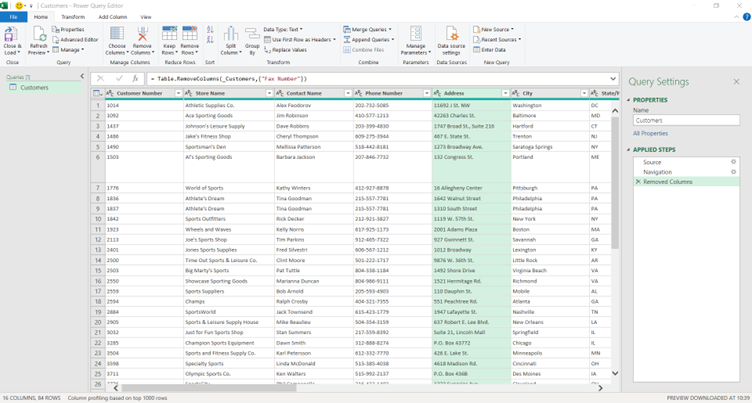Collapse the PROPERTIES section
752x403 pixels.
tap(629, 100)
